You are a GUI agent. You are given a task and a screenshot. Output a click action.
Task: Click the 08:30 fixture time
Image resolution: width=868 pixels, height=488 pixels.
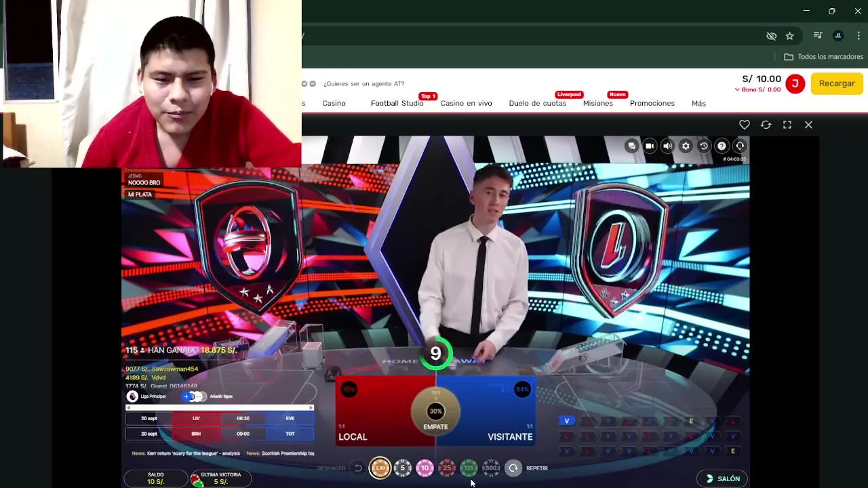coord(243,418)
